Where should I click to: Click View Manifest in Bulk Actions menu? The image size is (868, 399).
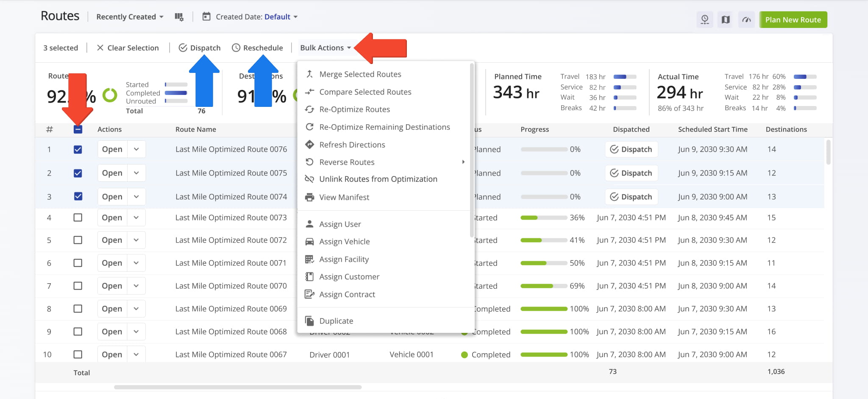(344, 197)
